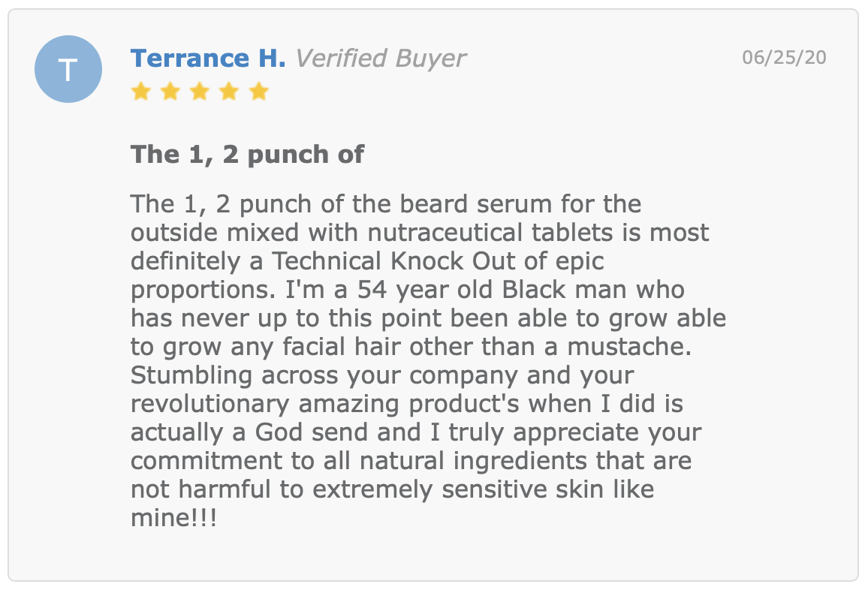Viewport: 868px width, 590px height.
Task: Select the first gold star
Action: (141, 92)
